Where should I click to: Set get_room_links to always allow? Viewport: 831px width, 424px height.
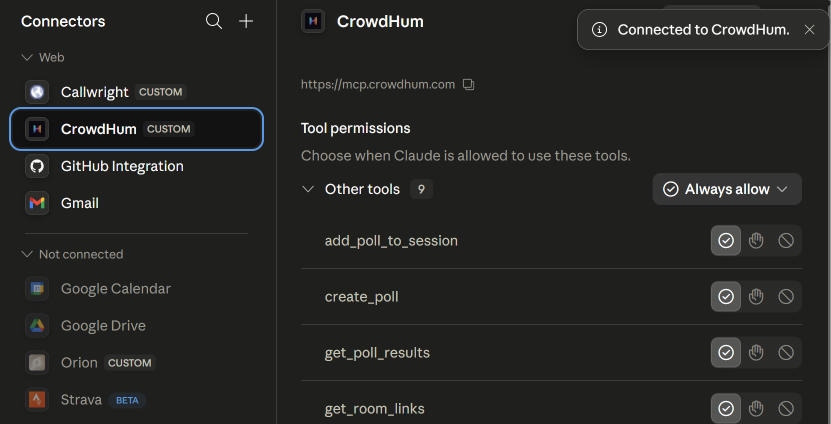coord(726,409)
